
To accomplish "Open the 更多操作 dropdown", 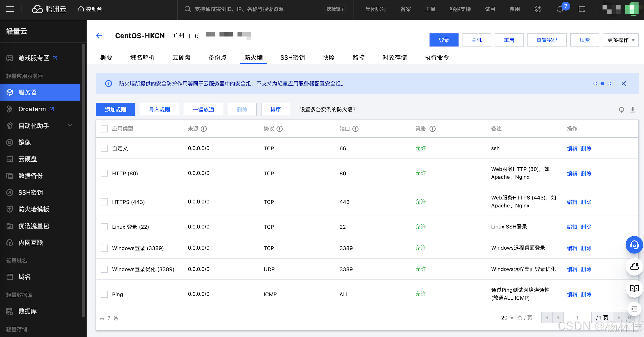I will 621,40.
